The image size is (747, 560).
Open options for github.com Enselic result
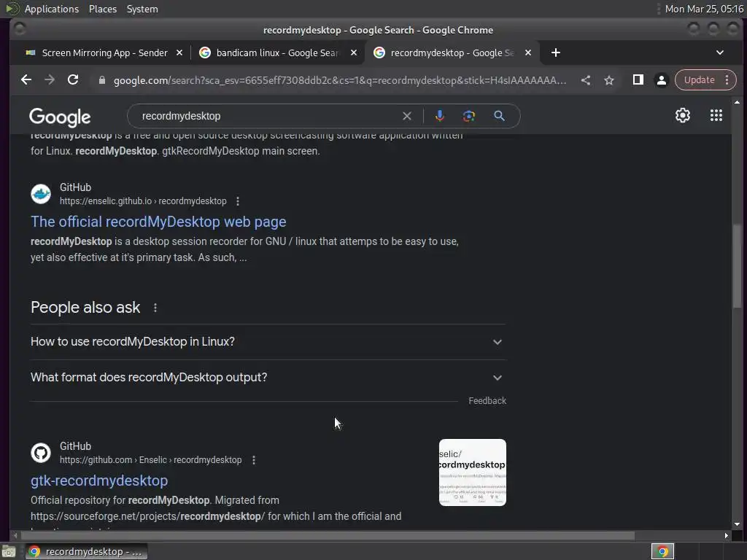click(254, 460)
